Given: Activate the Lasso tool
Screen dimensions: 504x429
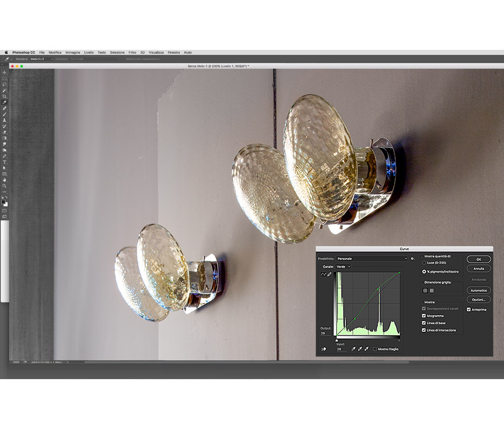Looking at the screenshot, I should click(x=4, y=83).
